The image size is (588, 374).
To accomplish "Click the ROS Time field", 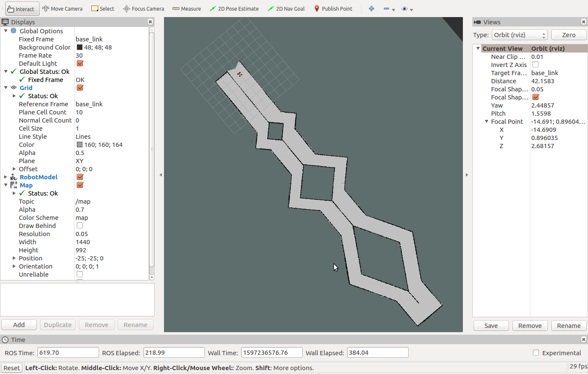I will coord(68,353).
